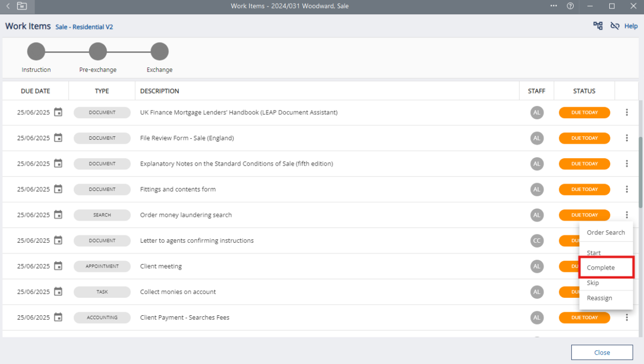Click the Due Today status on Fittings form
644x364 pixels.
coord(584,189)
